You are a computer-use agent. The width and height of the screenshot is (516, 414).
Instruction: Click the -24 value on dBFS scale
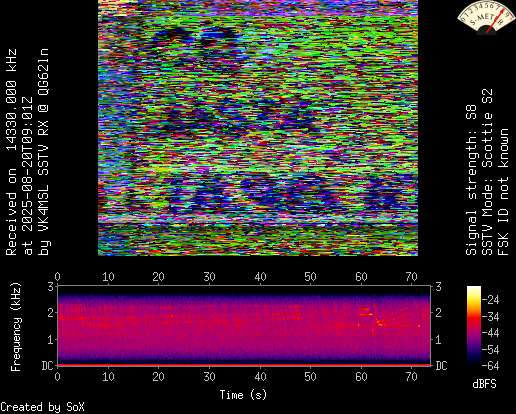491,300
